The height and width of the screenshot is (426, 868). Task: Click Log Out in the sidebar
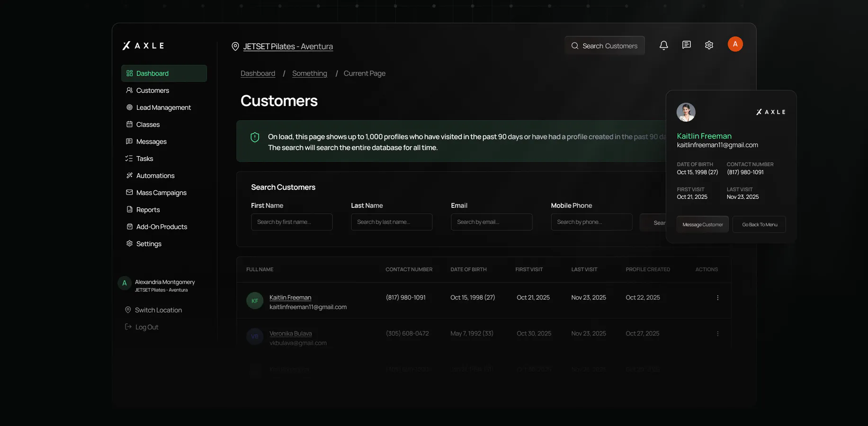[142, 327]
